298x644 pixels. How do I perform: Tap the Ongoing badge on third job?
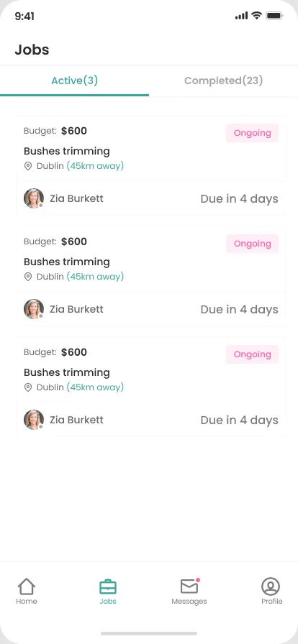click(x=253, y=354)
